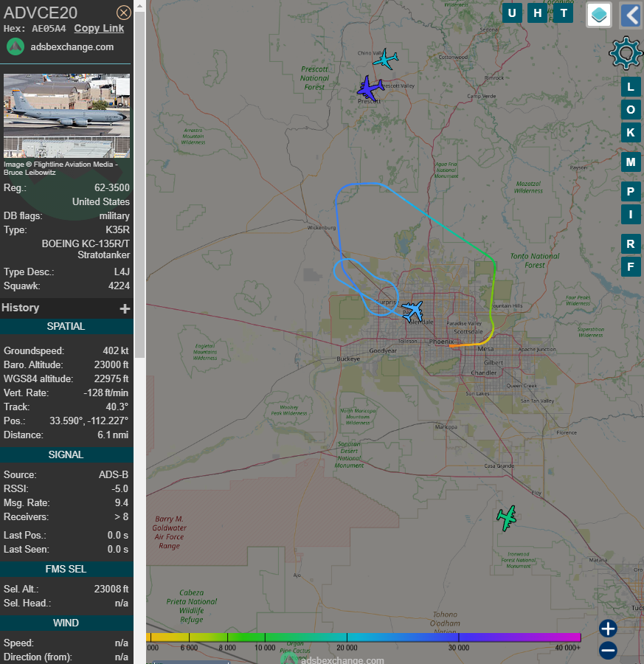
Task: Click the SPATIAL section header
Action: coord(66,326)
